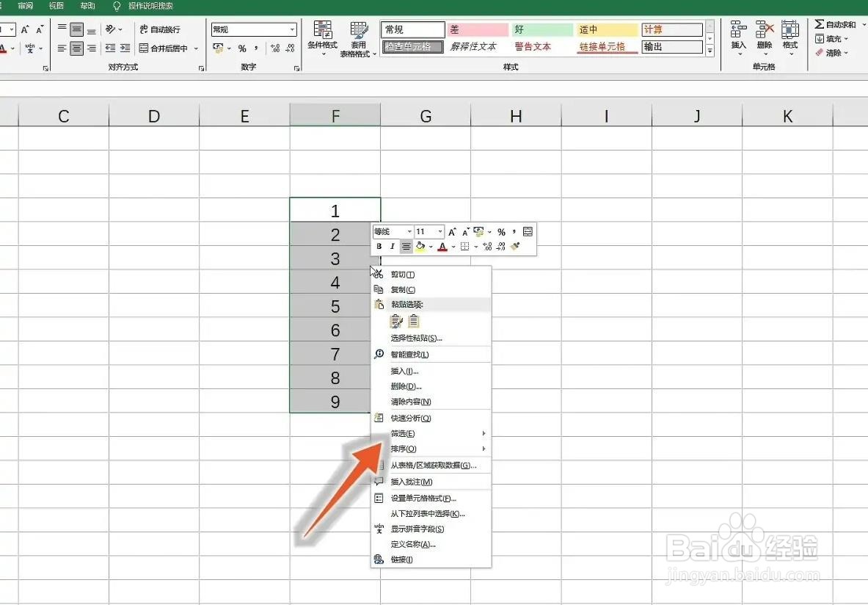Click the Percent Style icon on mini toolbar
The image size is (868, 605).
500,231
